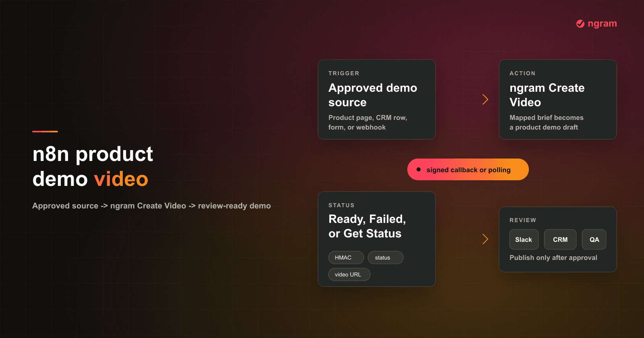Click the arrow between Status and Review cards

(x=485, y=239)
